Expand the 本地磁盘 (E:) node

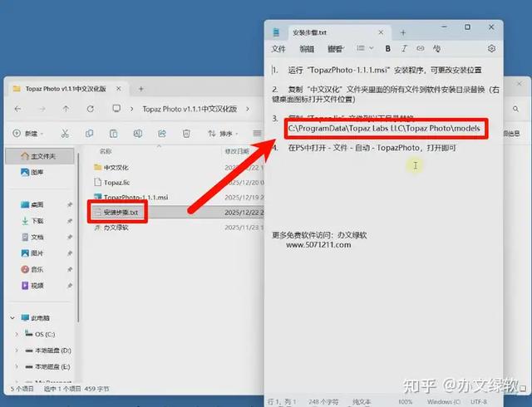coord(17,367)
